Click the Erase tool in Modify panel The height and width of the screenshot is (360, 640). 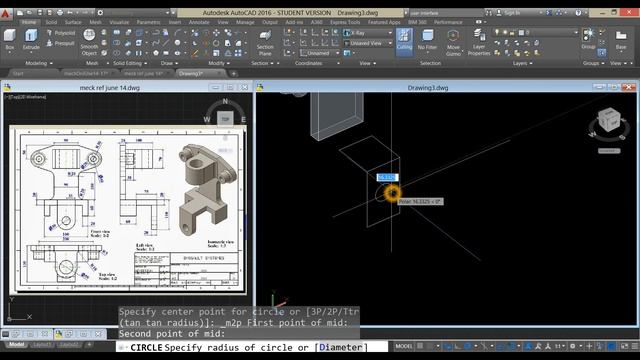pos(195,53)
